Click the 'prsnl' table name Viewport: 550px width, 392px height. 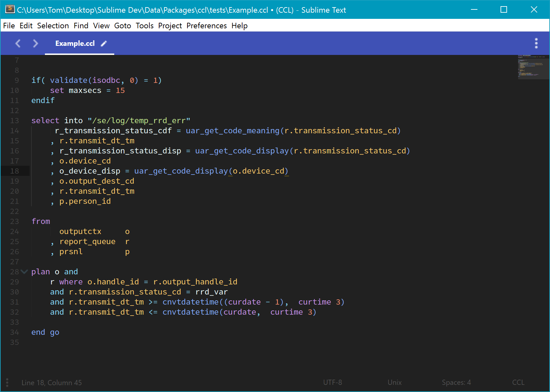[71, 252]
